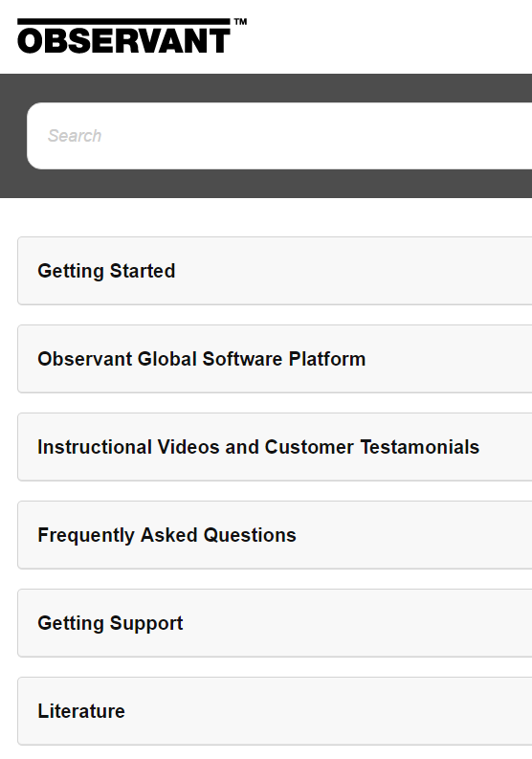
Task: Select the 'Getting Support' heading text
Action: (110, 623)
